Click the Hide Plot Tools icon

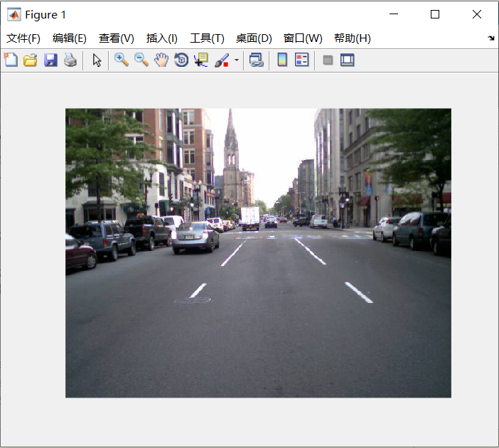328,60
